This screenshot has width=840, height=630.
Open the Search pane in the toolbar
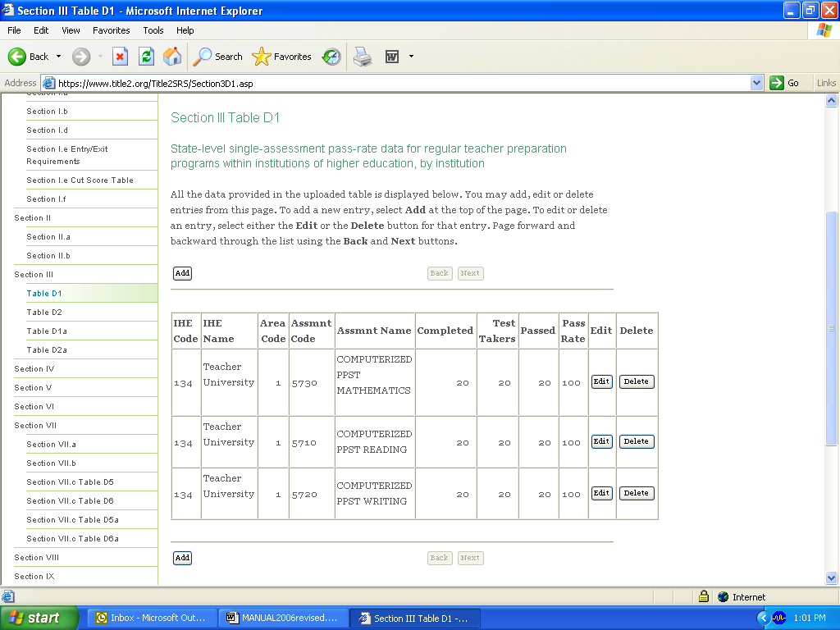pos(217,57)
